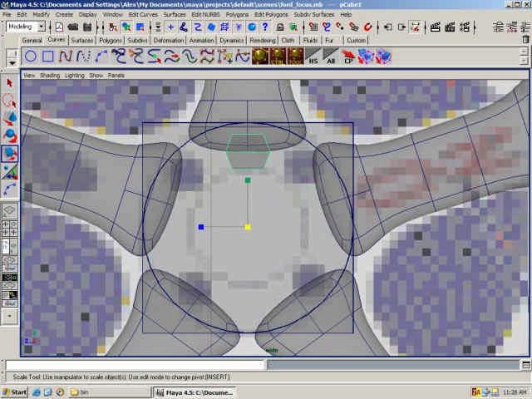The image size is (532, 399).
Task: Click the NURBS square shelf icon
Action: click(x=48, y=57)
